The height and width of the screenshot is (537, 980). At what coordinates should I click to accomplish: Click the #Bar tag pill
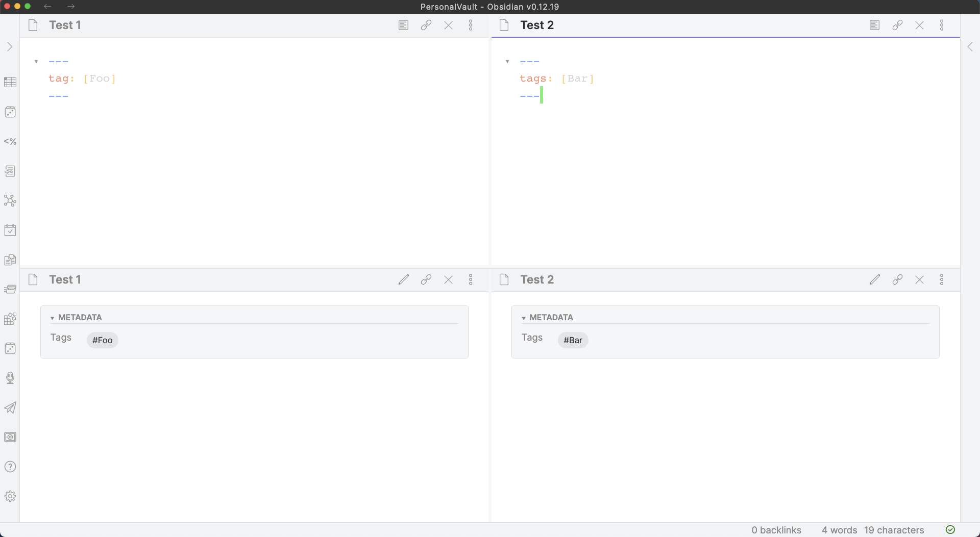tap(573, 340)
